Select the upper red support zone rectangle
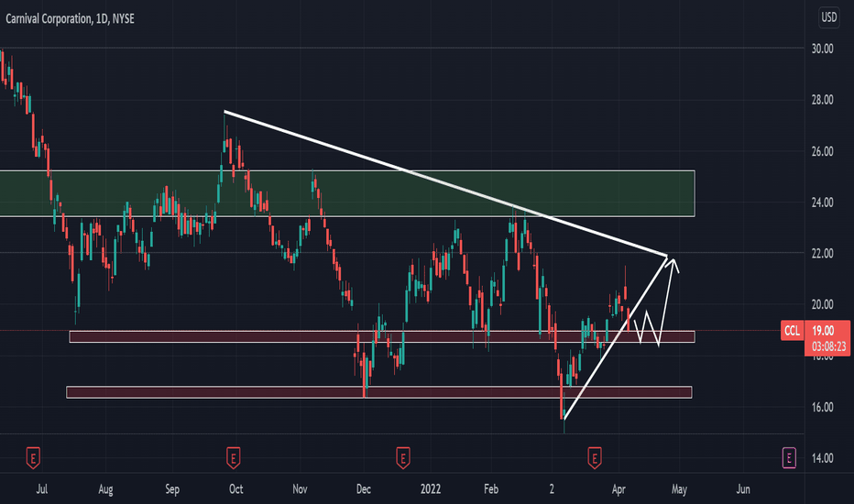This screenshot has height=504, width=854. pyautogui.click(x=382, y=336)
